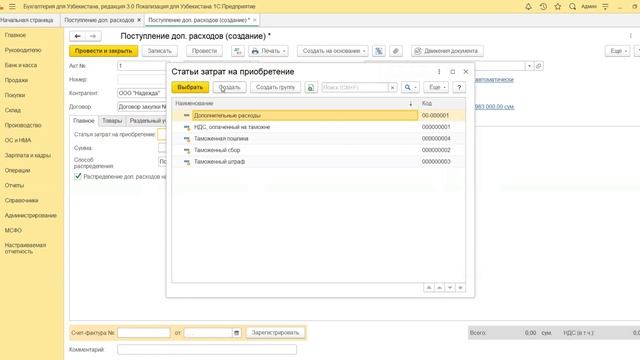The width and height of the screenshot is (640, 360).
Task: Click the printer icon on Печать
Action: pos(255,51)
